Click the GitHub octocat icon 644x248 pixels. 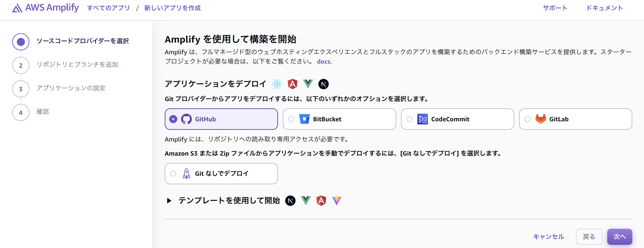pos(186,119)
